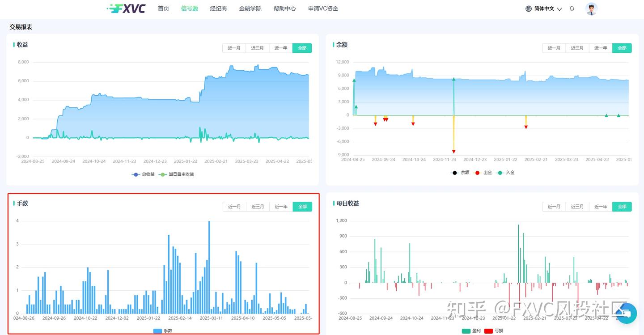
Task: Open the user avatar menu
Action: [x=591, y=8]
